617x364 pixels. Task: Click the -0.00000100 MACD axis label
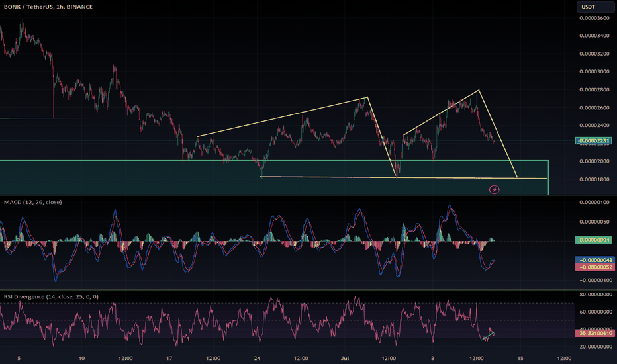[x=594, y=281]
